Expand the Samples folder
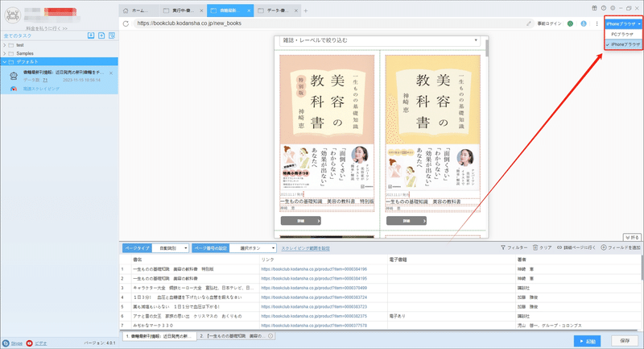Screen dimensions: 644x349 point(5,53)
